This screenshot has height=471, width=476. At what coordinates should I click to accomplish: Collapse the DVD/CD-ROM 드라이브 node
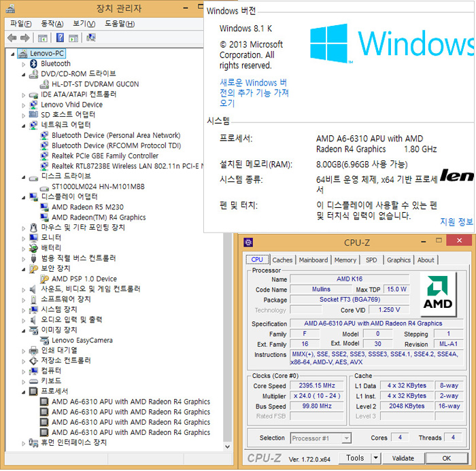point(24,74)
